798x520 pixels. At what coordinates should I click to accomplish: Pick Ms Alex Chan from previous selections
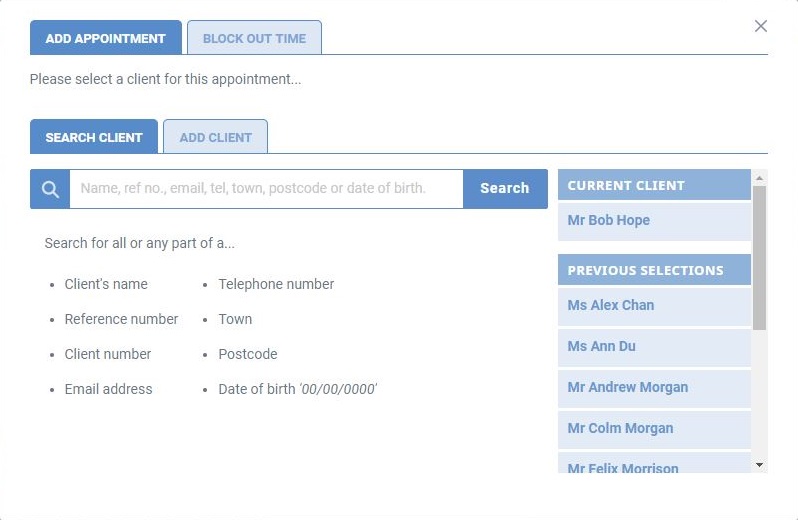[654, 306]
